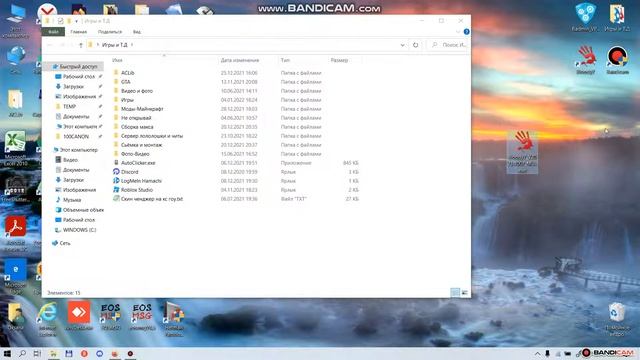Open the quick access toolbar dropdown
Image resolution: width=640 pixels, height=360 pixels.
(77, 21)
